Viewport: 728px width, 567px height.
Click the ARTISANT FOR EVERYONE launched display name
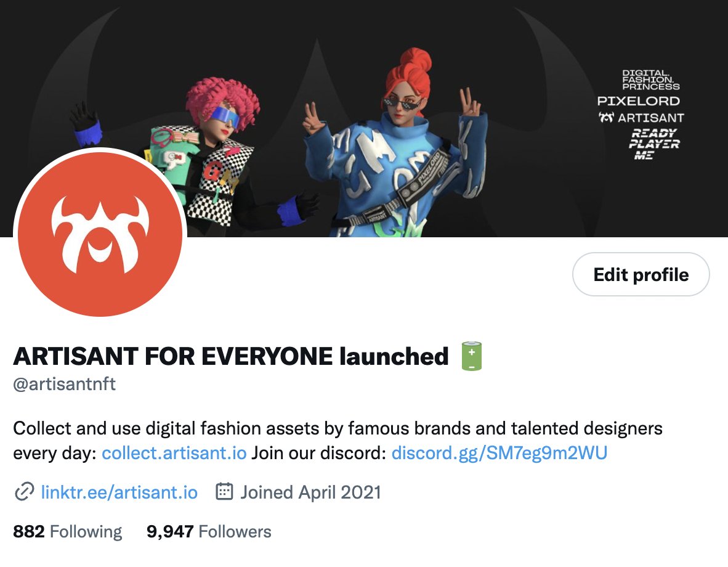[x=231, y=356]
